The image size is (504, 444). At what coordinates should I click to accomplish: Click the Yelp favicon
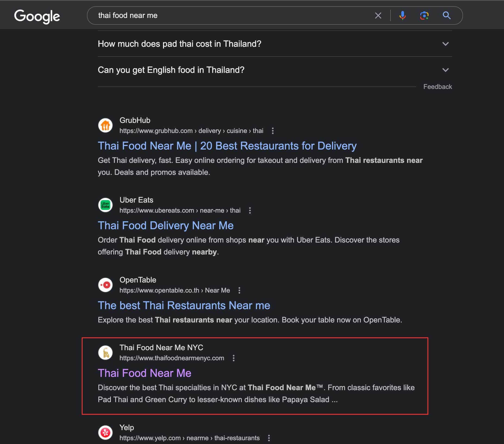[x=105, y=433]
